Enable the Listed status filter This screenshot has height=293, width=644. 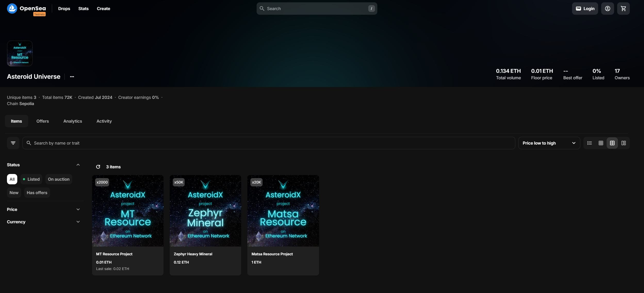(31, 179)
